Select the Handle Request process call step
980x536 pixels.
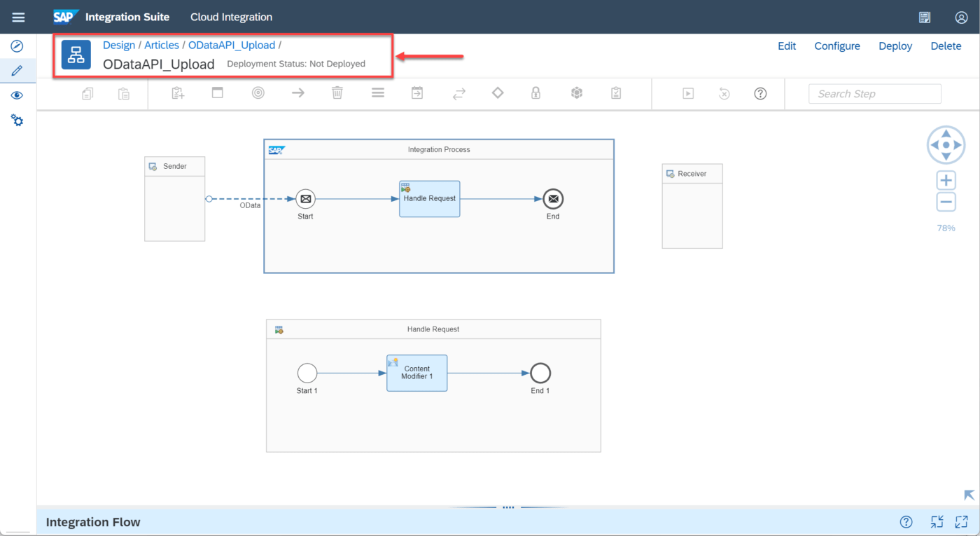coord(430,199)
